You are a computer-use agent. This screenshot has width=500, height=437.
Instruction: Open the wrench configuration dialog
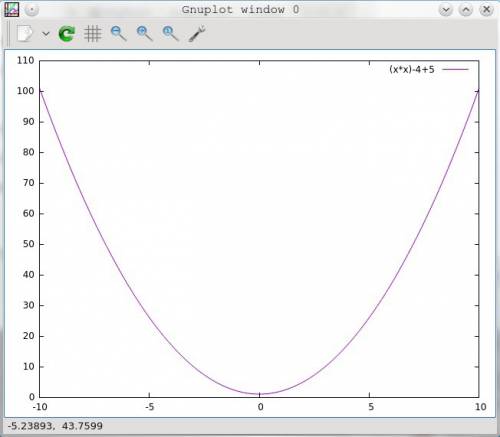(196, 34)
